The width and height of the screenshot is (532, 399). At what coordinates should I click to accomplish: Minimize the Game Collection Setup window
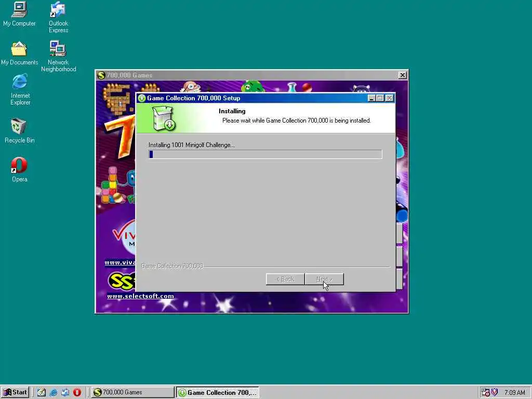pyautogui.click(x=371, y=98)
